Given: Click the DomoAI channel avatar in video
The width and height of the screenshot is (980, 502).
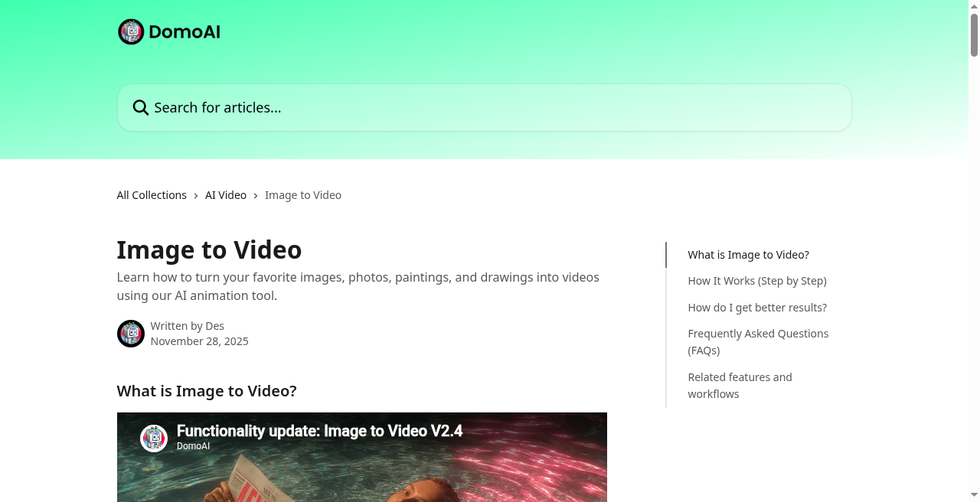Looking at the screenshot, I should [x=154, y=438].
